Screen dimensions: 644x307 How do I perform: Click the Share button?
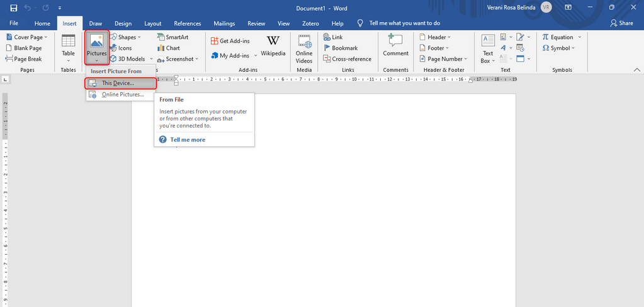[x=621, y=23]
